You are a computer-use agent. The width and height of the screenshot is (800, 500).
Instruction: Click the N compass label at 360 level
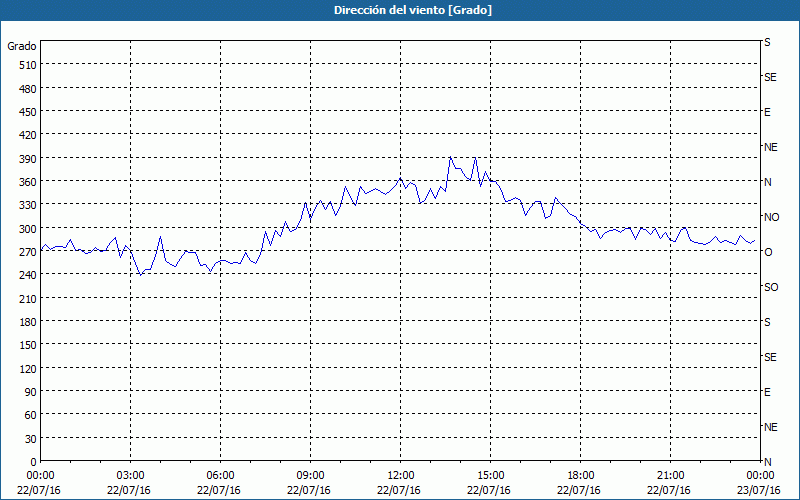tap(768, 182)
